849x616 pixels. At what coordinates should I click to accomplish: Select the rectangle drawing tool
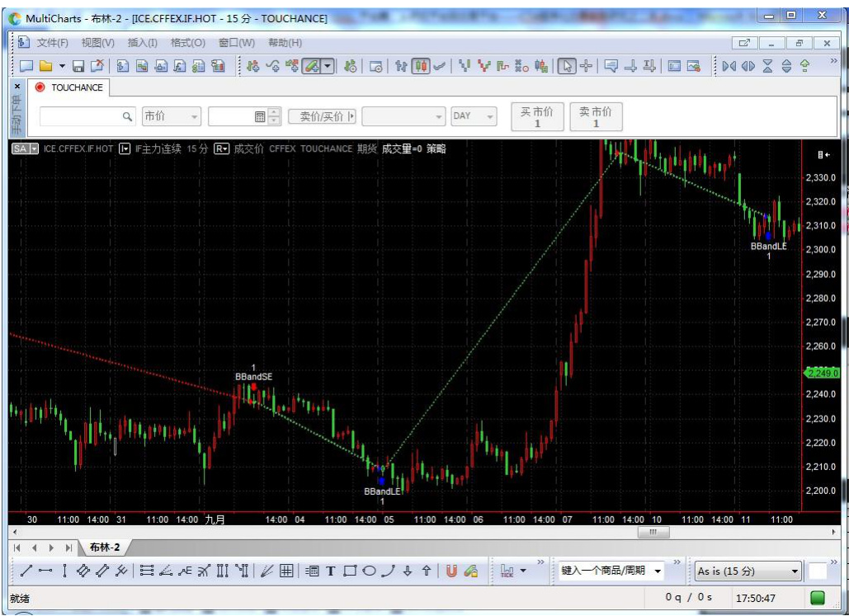click(x=350, y=571)
